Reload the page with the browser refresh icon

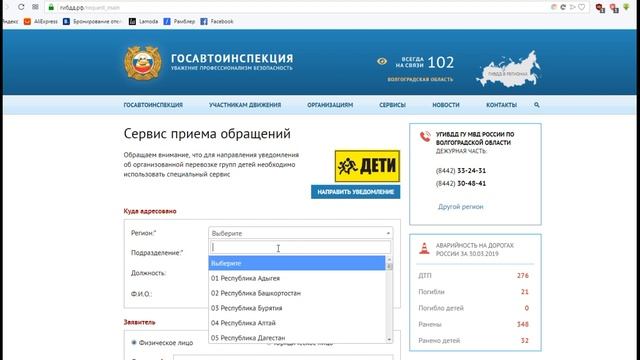(x=21, y=7)
